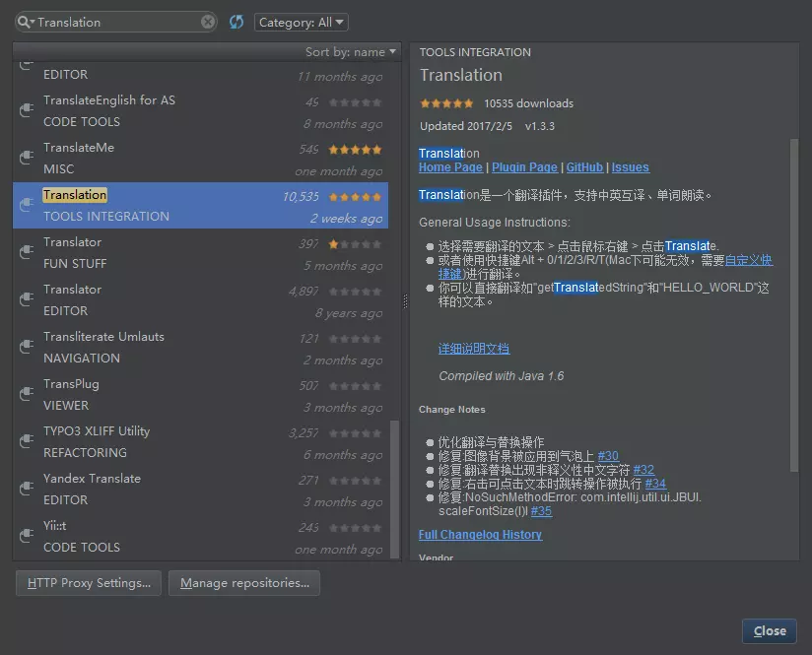Screen dimensions: 812x655
Task: Open the Plugin Page link
Action: [524, 167]
